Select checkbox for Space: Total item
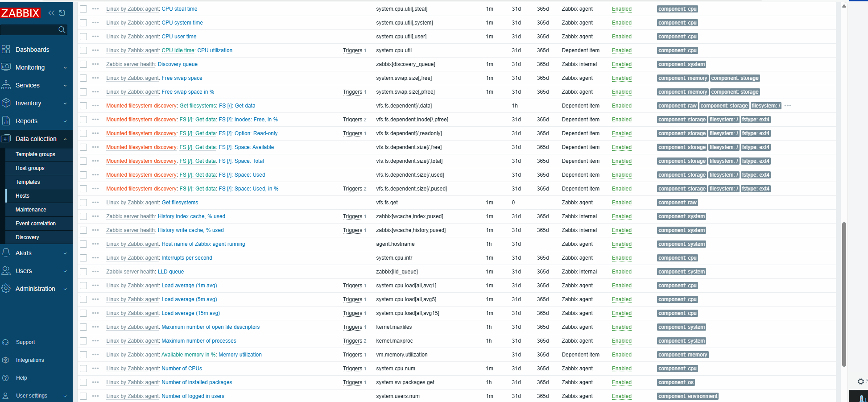The width and height of the screenshot is (868, 402). point(83,161)
